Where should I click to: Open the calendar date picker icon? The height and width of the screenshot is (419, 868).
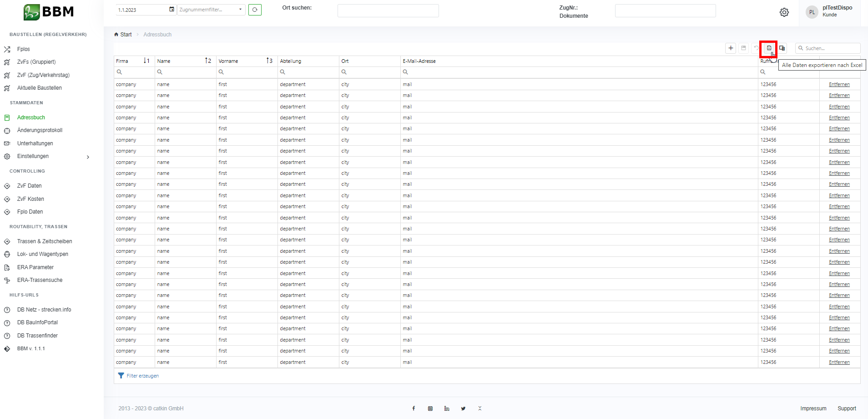pyautogui.click(x=172, y=10)
